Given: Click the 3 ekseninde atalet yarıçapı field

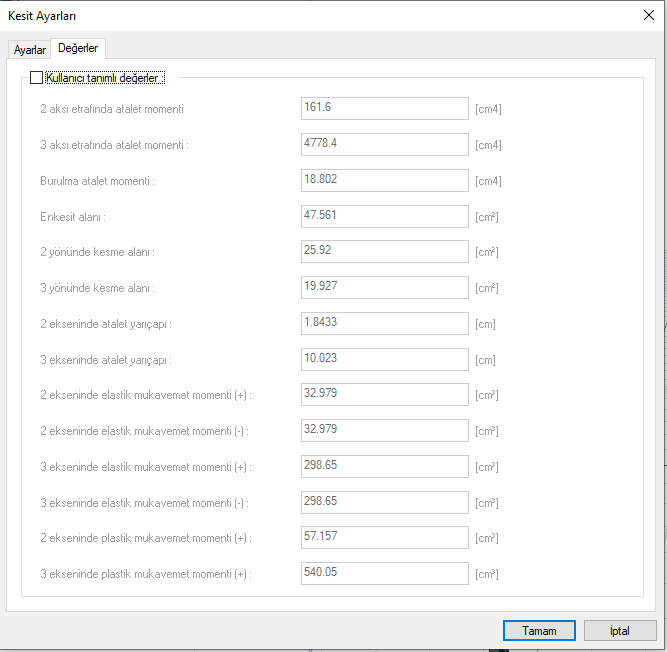Looking at the screenshot, I should [384, 359].
